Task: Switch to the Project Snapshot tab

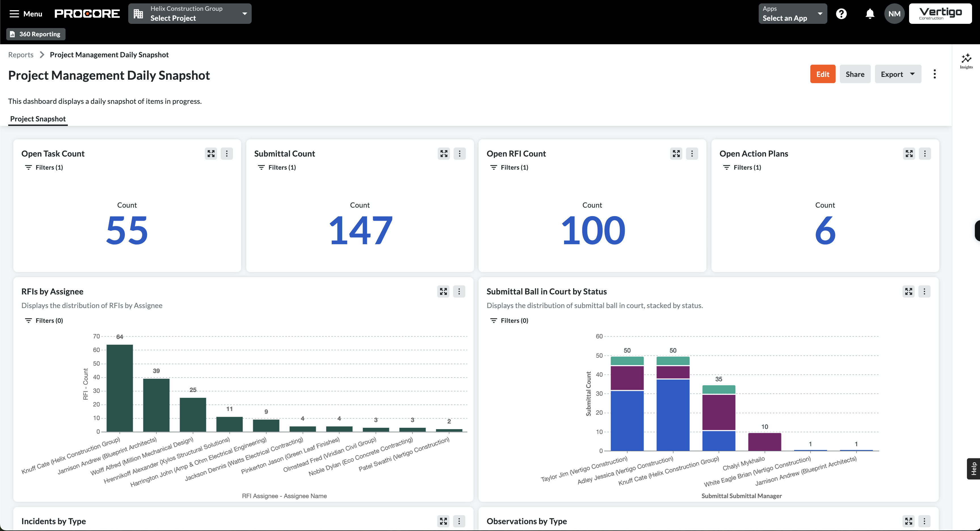Action: (38, 119)
